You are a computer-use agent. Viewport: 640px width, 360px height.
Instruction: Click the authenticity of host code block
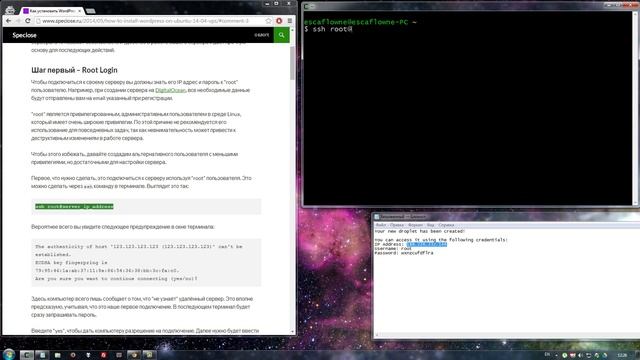(x=146, y=262)
